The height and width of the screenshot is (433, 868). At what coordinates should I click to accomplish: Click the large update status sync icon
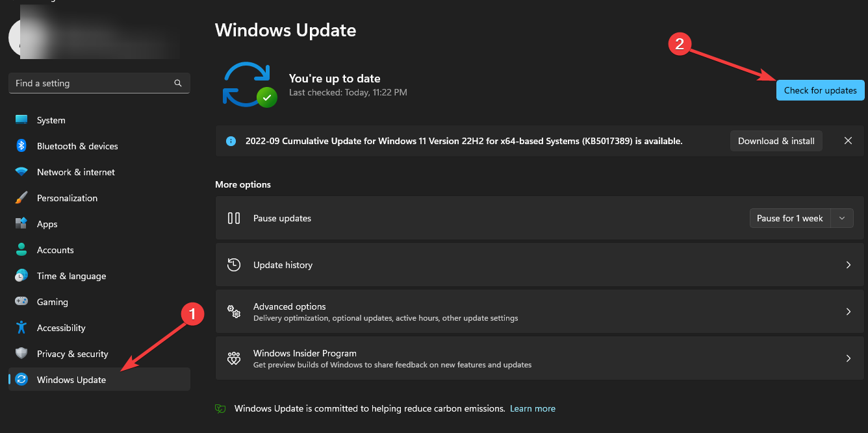249,84
